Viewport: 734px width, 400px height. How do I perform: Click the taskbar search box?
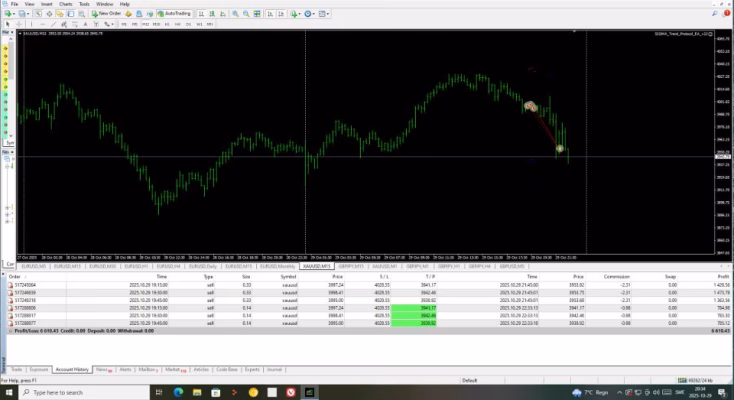pyautogui.click(x=84, y=392)
